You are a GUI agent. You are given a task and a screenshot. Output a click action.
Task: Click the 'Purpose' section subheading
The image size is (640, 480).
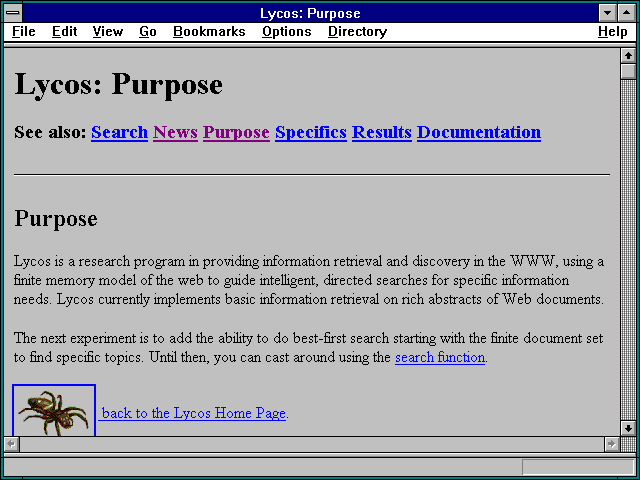tap(56, 219)
